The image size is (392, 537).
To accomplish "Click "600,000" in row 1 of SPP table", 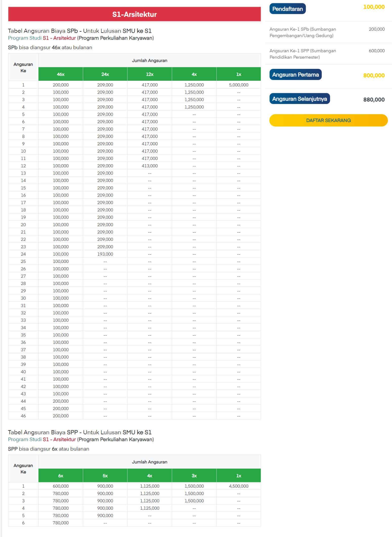I will 61,486.
